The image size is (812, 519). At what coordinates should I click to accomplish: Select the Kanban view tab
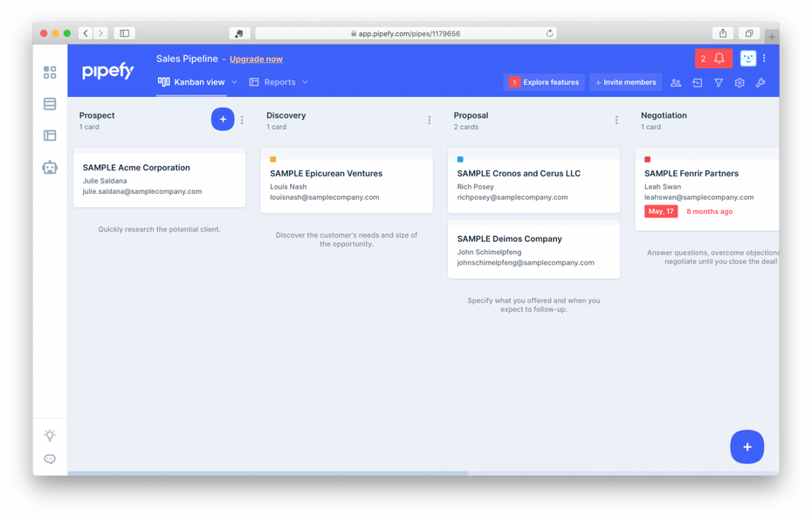191,82
